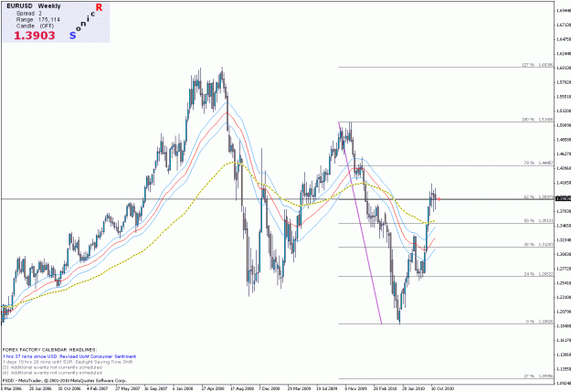Click the 5 Mar 2006 date label

coord(12,388)
